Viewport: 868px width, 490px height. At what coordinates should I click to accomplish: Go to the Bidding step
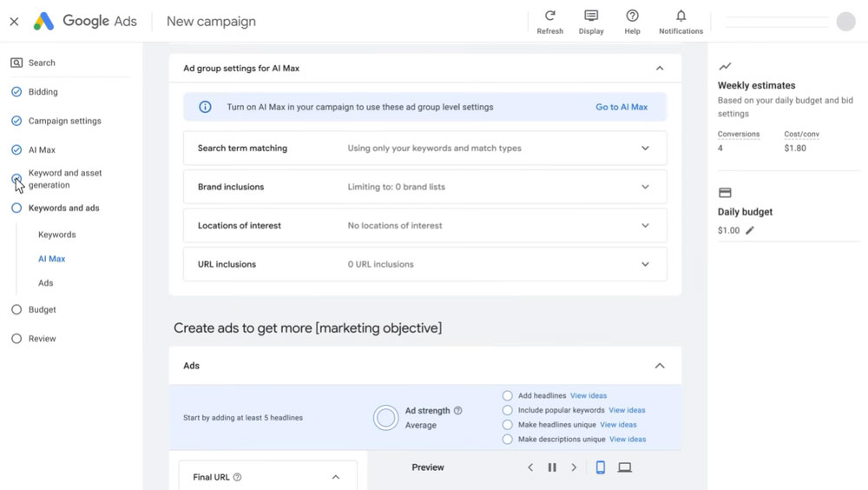[x=43, y=91]
